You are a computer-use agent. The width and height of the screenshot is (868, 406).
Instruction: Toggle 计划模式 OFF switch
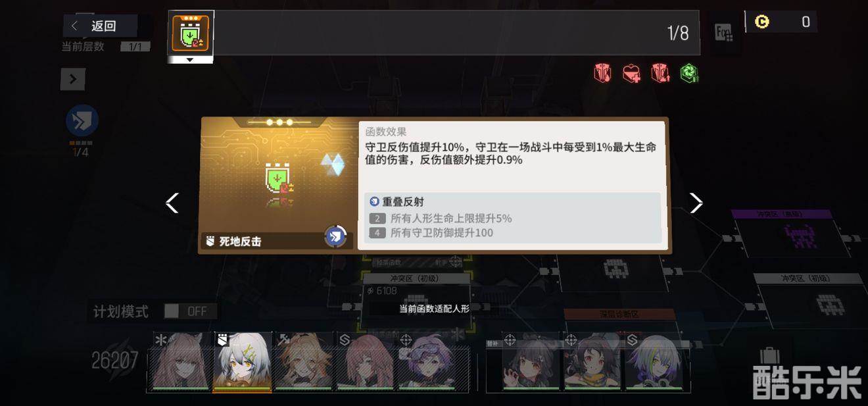point(190,311)
